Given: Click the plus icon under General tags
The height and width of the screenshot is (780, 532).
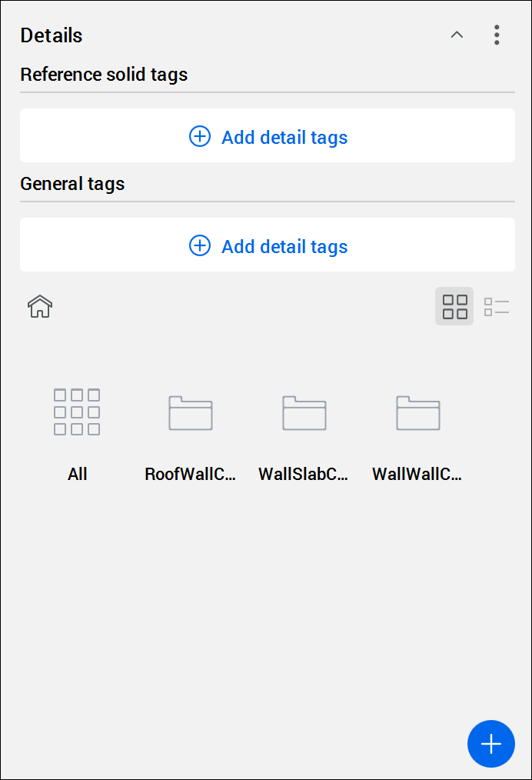Looking at the screenshot, I should click(x=200, y=246).
